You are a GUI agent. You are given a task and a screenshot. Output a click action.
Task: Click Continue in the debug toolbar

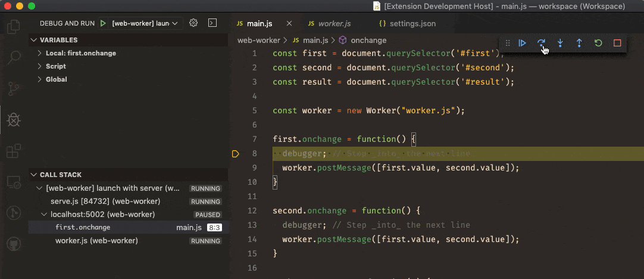pyautogui.click(x=522, y=43)
